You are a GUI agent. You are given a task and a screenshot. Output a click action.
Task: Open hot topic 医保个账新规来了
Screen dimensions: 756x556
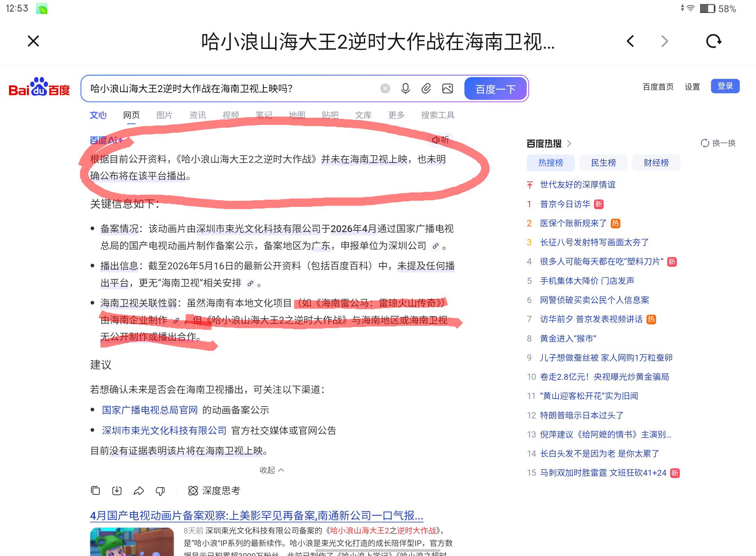point(573,223)
